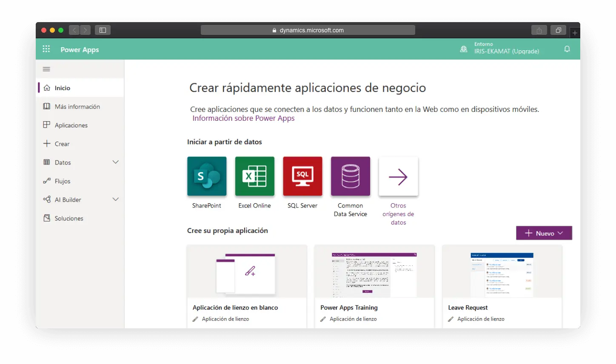
Task: Choose the Excel Online data source tile
Action: tap(254, 176)
